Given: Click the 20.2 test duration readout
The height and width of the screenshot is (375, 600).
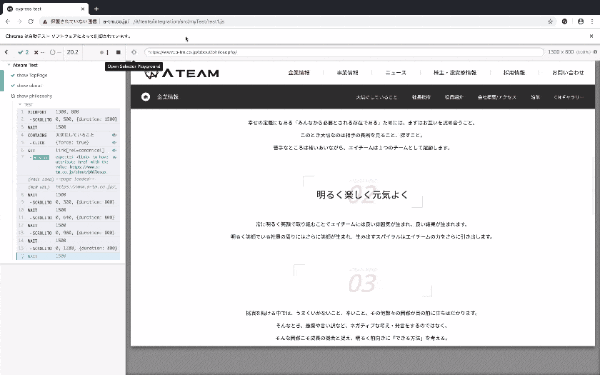Looking at the screenshot, I should pos(72,52).
